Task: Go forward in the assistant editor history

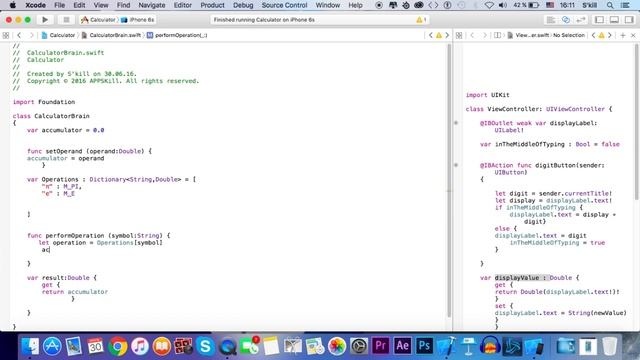Action: (484, 36)
